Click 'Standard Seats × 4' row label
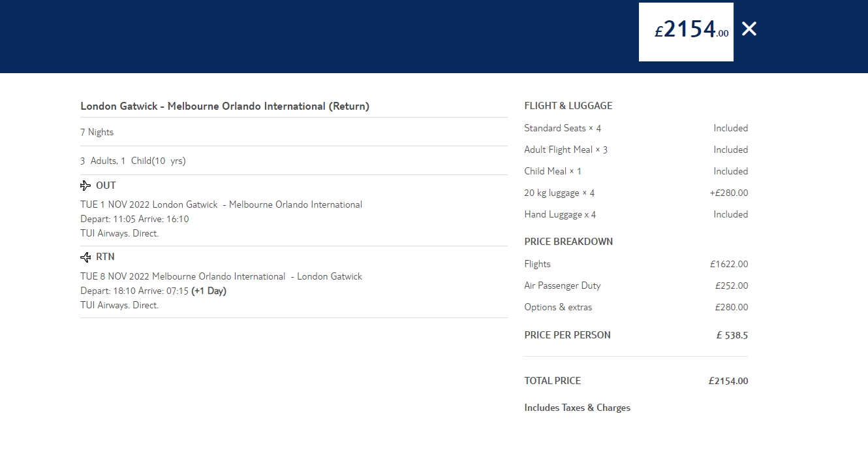 [563, 128]
